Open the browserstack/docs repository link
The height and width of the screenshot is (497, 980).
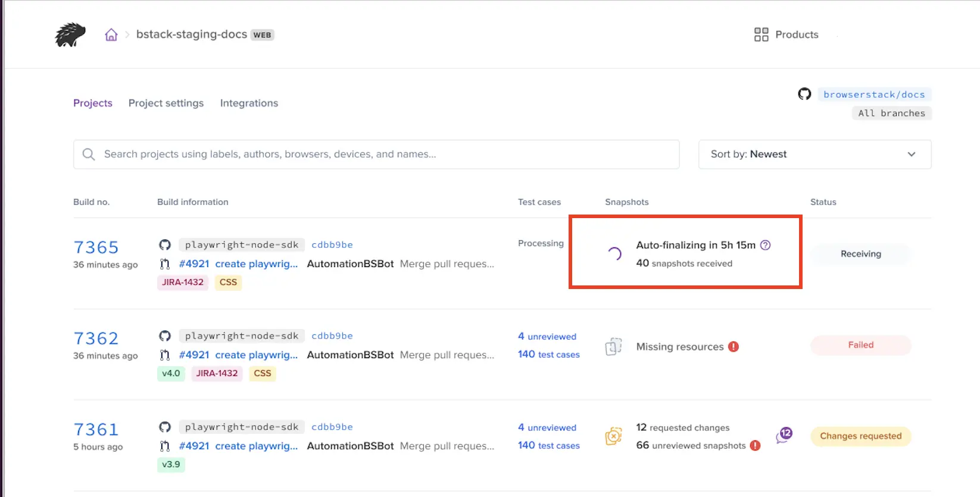[873, 94]
